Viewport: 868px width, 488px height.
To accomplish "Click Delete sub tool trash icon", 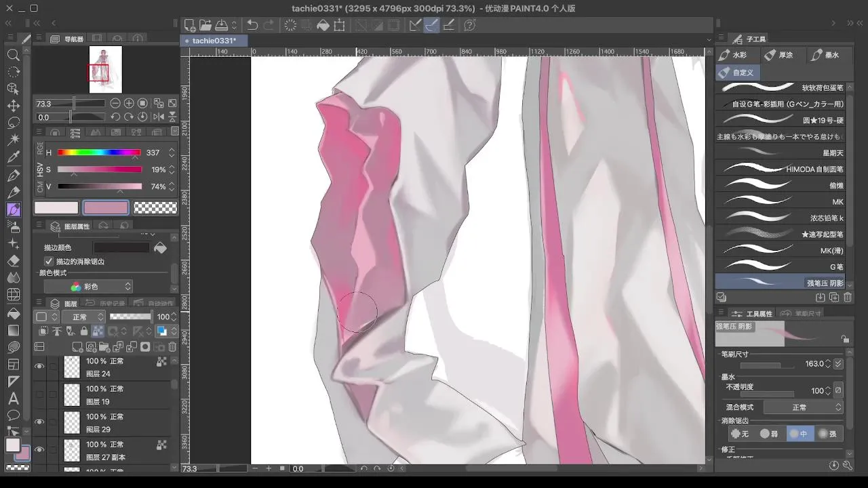I will pyautogui.click(x=848, y=297).
